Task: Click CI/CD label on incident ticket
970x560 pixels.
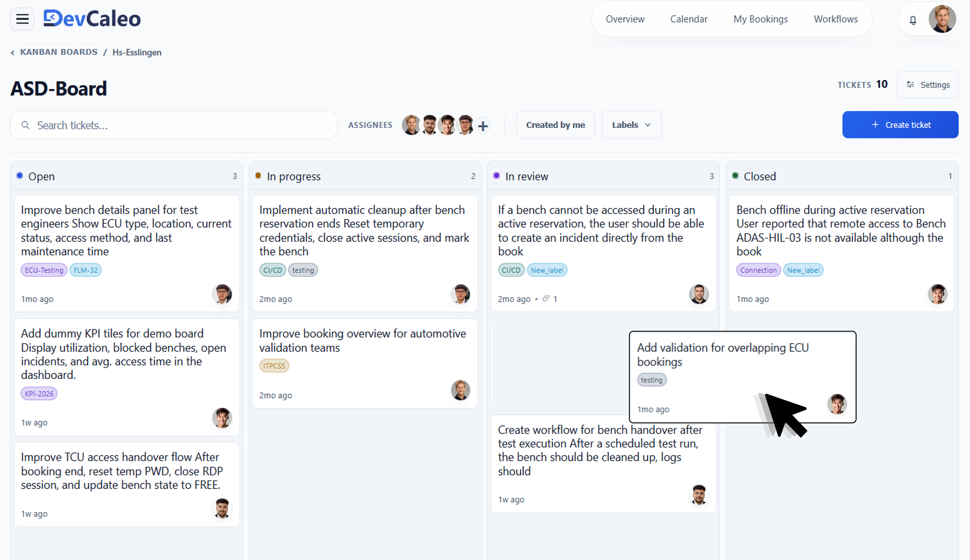Action: 511,270
